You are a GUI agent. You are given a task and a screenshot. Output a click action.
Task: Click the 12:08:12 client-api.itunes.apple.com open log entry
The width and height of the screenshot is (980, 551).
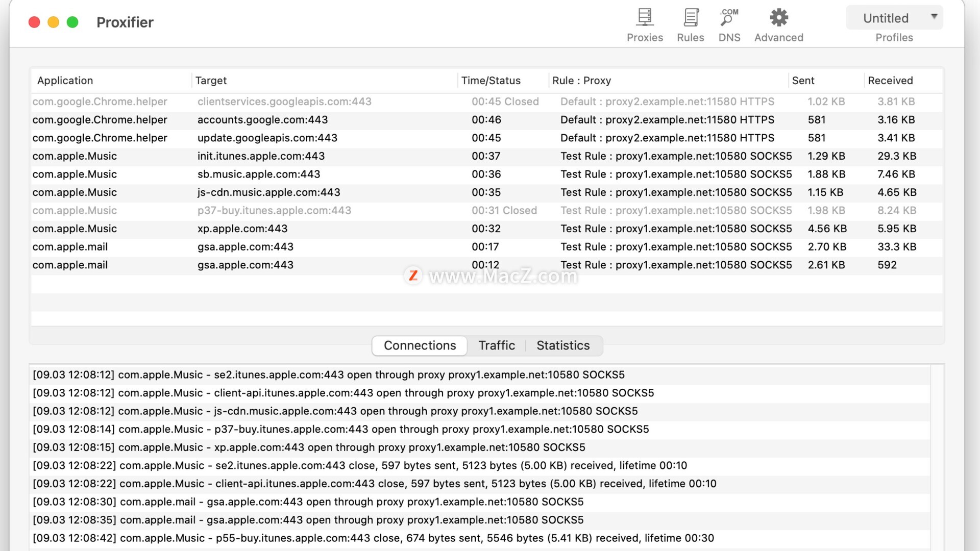tap(480, 393)
